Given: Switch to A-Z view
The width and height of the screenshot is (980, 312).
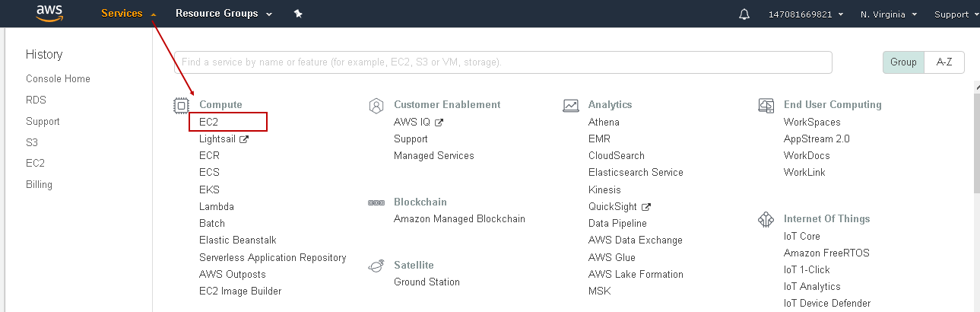Looking at the screenshot, I should 944,62.
